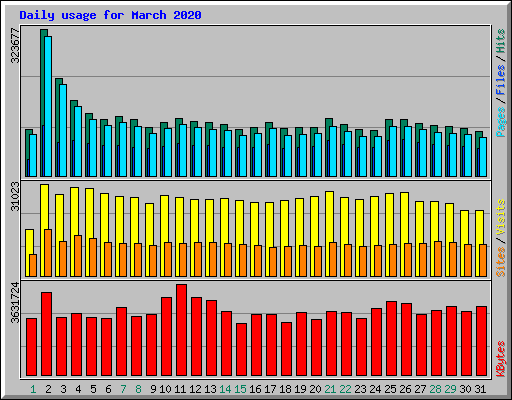
Task: Click the 3631724 axis value
Action: pos(15,303)
